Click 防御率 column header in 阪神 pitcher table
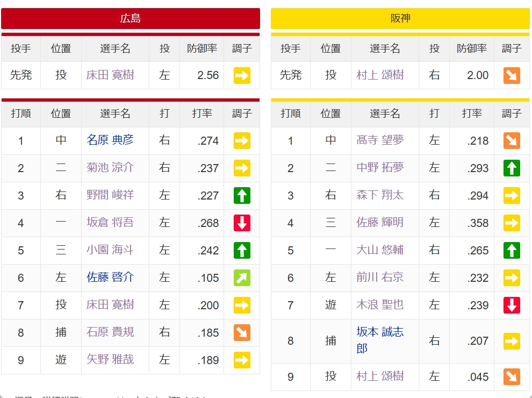The image size is (532, 398). pyautogui.click(x=472, y=48)
